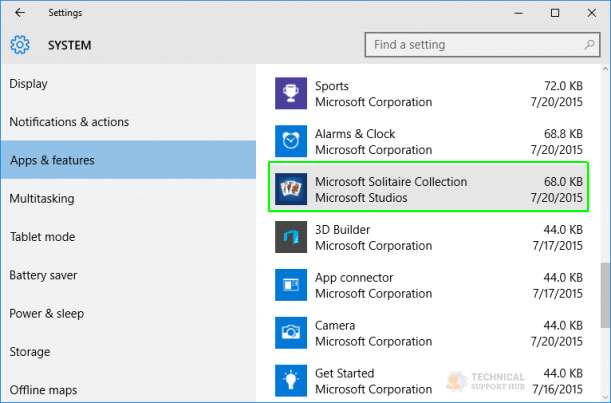This screenshot has width=611, height=403.
Task: Click the 68.8 KB size value
Action: [x=563, y=134]
